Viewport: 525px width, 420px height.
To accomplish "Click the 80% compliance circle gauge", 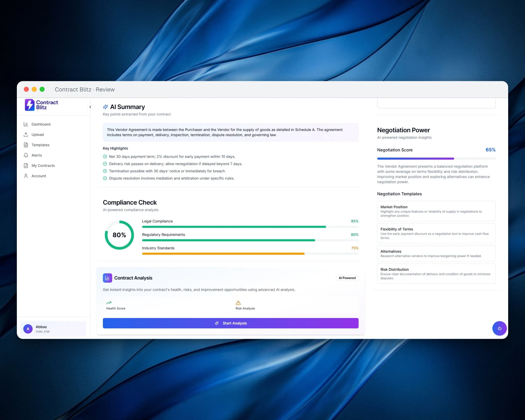I will click(x=119, y=235).
